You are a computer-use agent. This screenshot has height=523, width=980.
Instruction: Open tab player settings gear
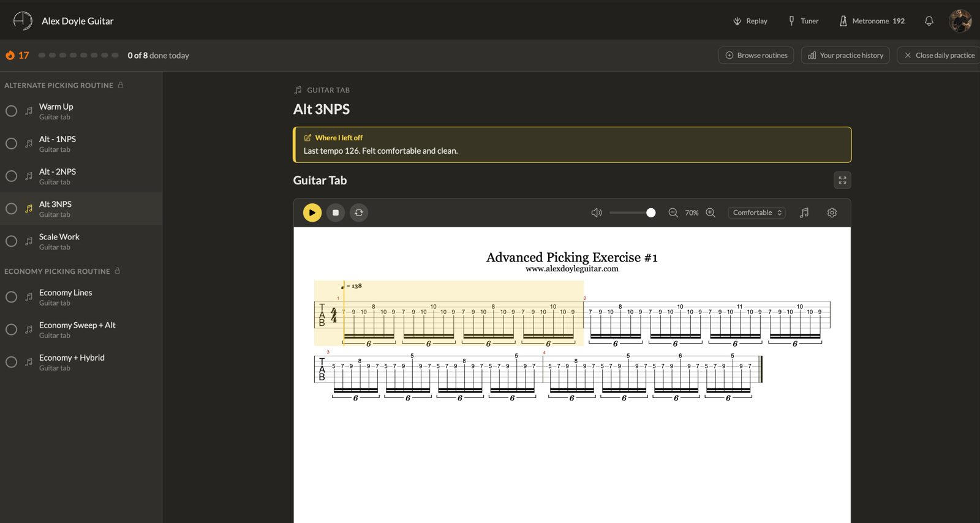832,213
